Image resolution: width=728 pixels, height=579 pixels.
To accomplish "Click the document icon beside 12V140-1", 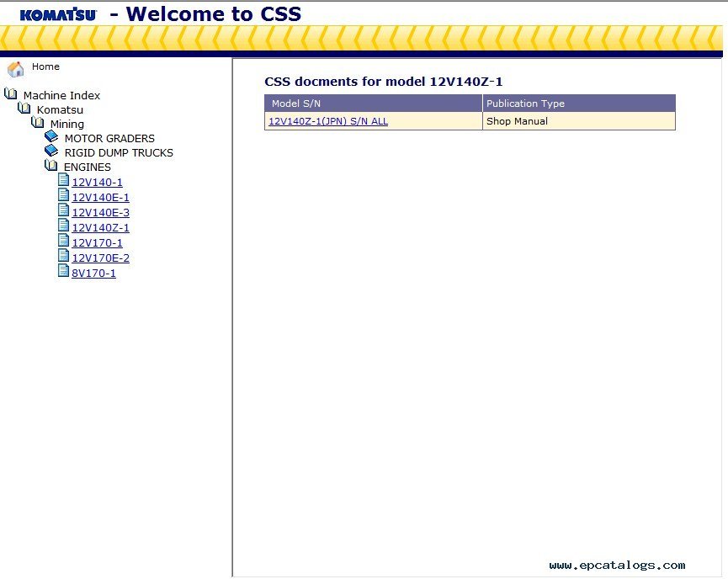I will point(64,180).
